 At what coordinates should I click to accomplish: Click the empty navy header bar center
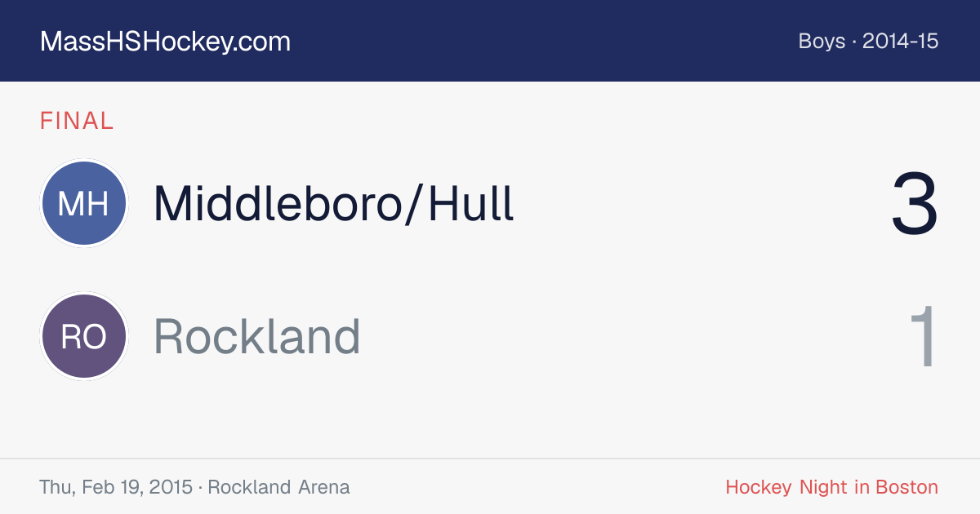539,41
